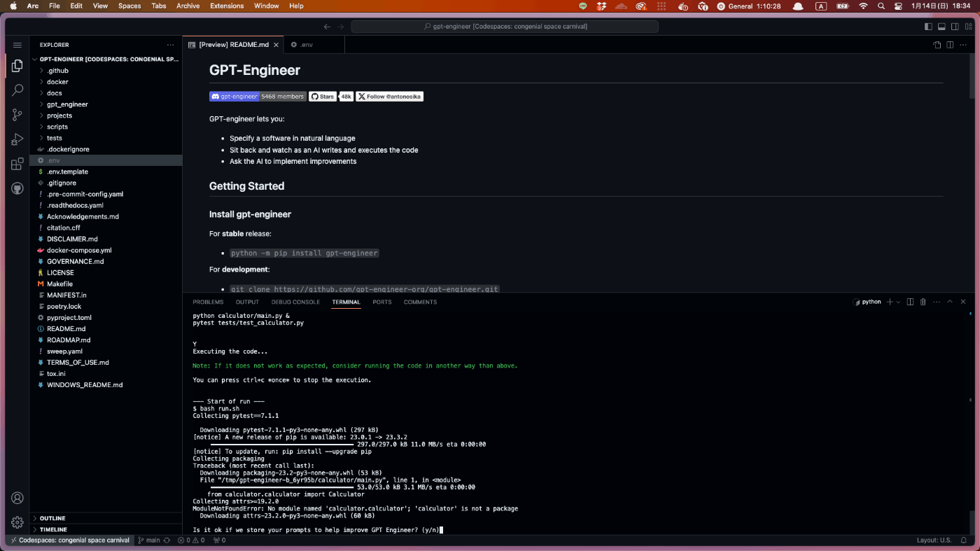This screenshot has width=980, height=551.
Task: Click the Discord gpt-engineer members badge
Action: pyautogui.click(x=258, y=97)
